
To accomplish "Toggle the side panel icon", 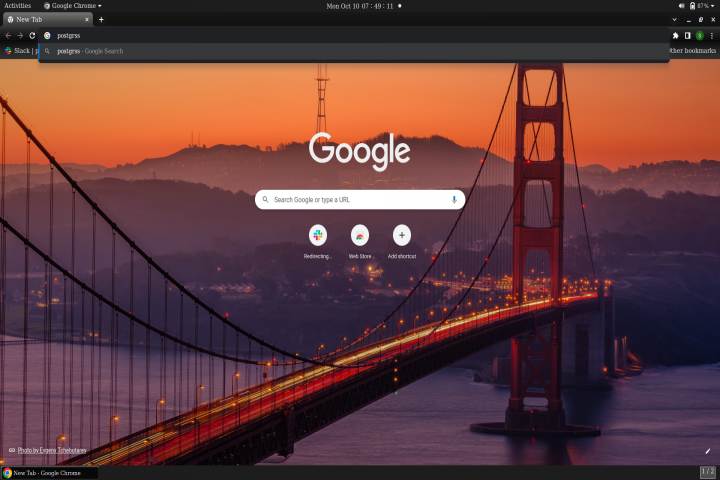I will [687, 35].
